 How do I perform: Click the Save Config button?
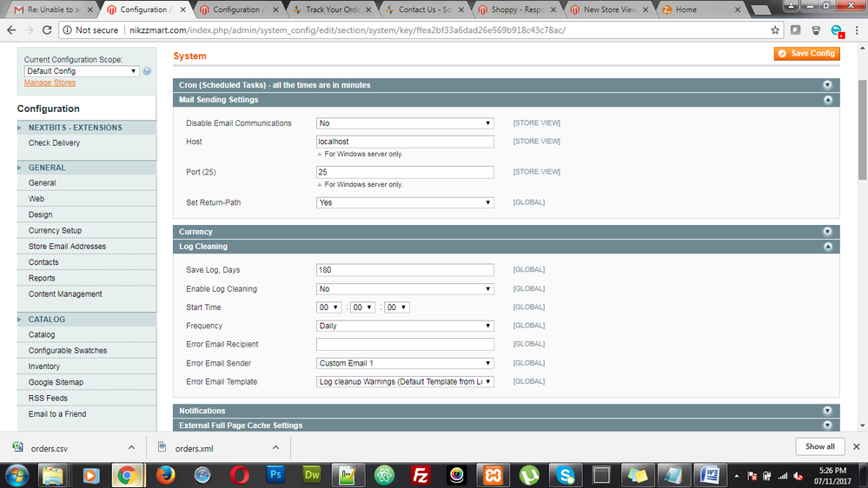coord(806,54)
